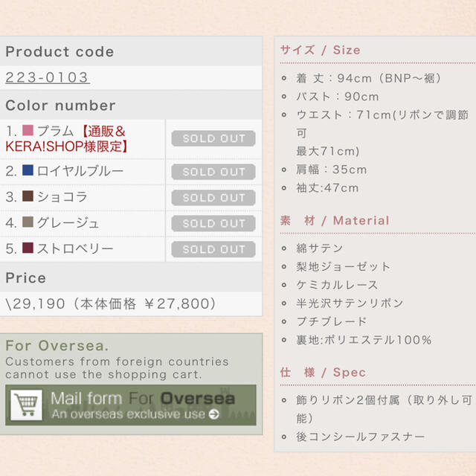
Task: Click the 'Product code' heading
Action: [x=59, y=51]
